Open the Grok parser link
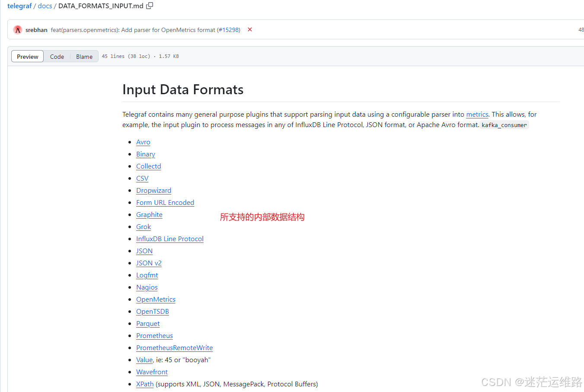The image size is (584, 392). pos(144,227)
